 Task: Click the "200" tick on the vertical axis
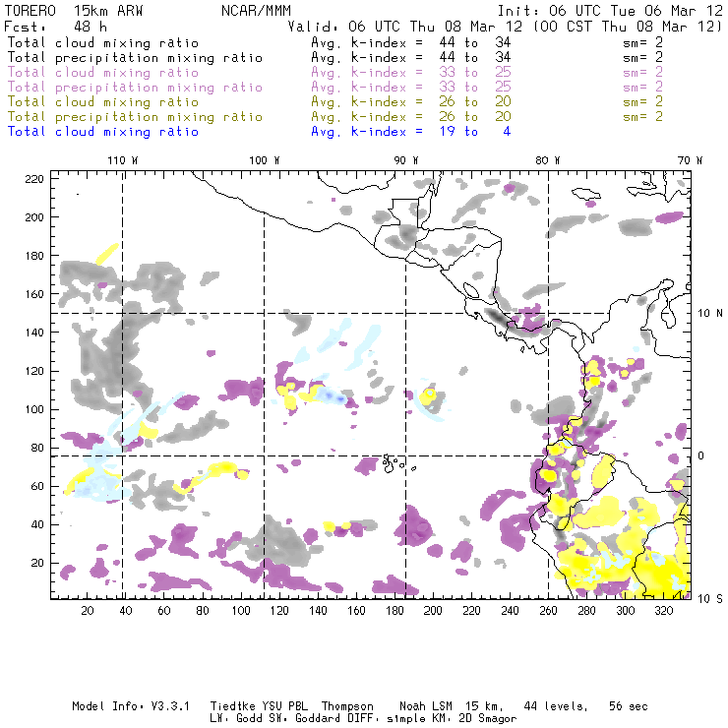click(34, 217)
